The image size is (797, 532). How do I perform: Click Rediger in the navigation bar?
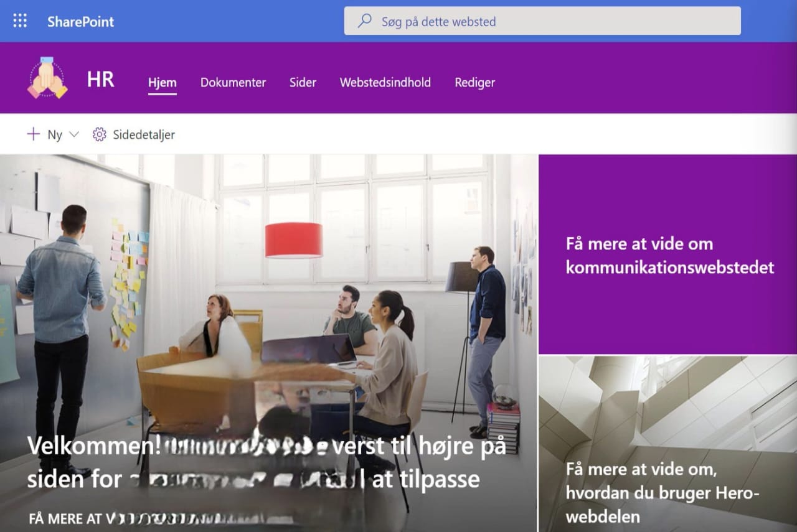(x=475, y=82)
